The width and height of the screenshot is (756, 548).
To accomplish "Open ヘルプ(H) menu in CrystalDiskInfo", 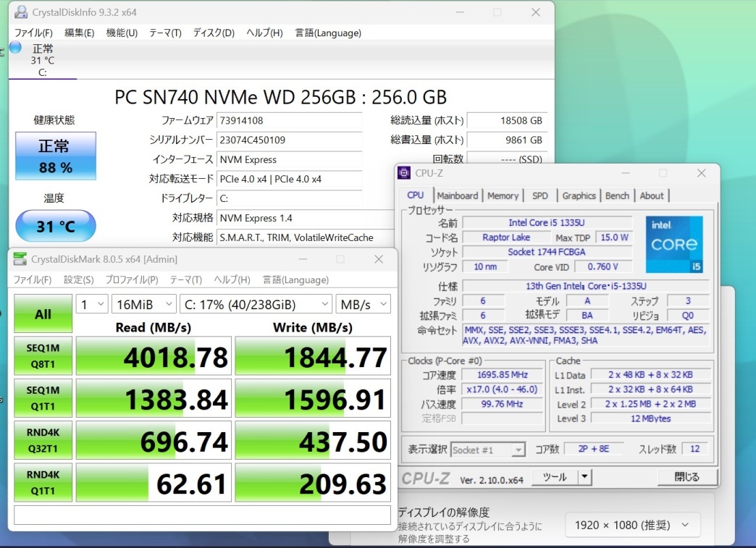I will click(x=264, y=33).
